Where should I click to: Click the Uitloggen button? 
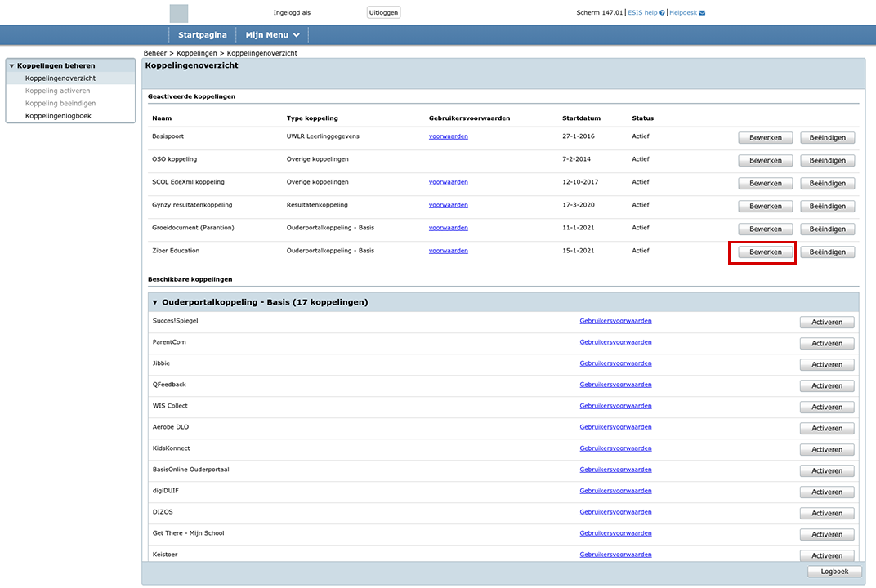[x=383, y=12]
